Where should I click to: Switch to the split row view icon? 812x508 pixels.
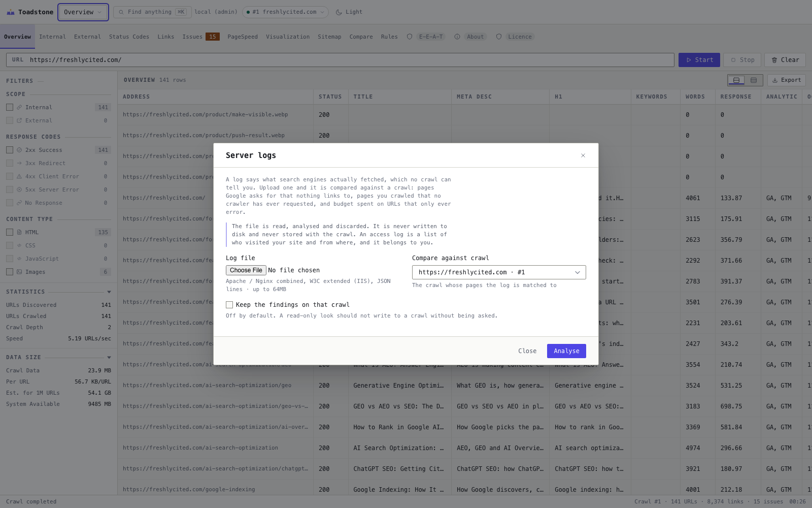[736, 80]
